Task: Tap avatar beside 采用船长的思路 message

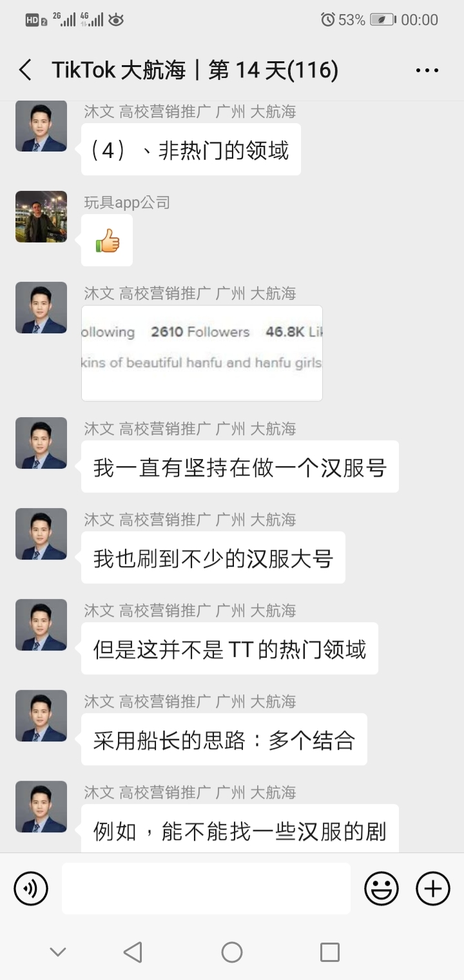Action: pos(41,716)
